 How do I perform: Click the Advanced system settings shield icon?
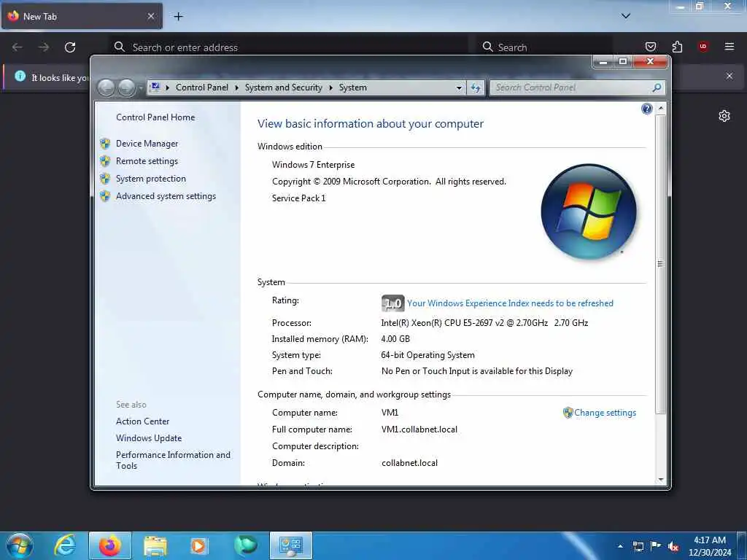[105, 197]
